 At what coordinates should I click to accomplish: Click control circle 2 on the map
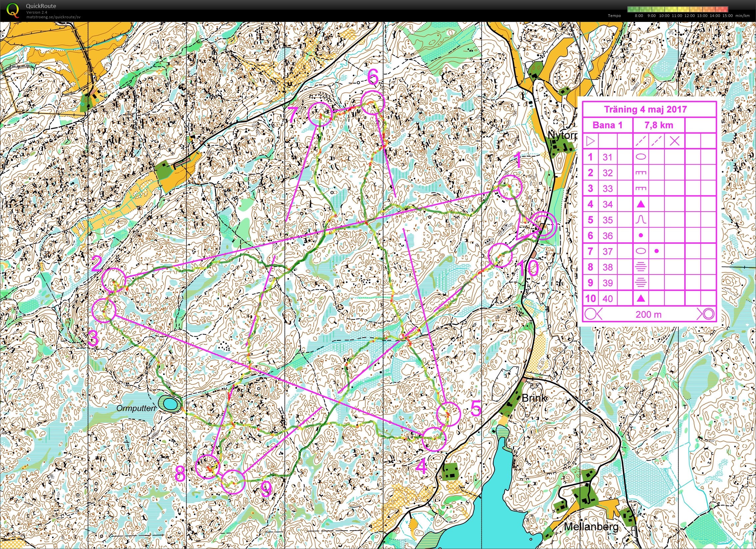click(114, 280)
